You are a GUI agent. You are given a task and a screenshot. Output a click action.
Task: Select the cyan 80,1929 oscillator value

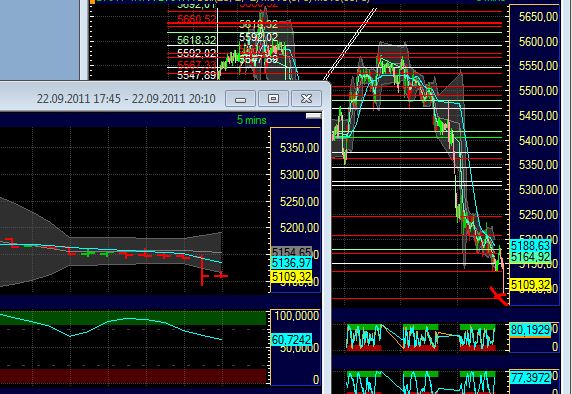pyautogui.click(x=530, y=330)
